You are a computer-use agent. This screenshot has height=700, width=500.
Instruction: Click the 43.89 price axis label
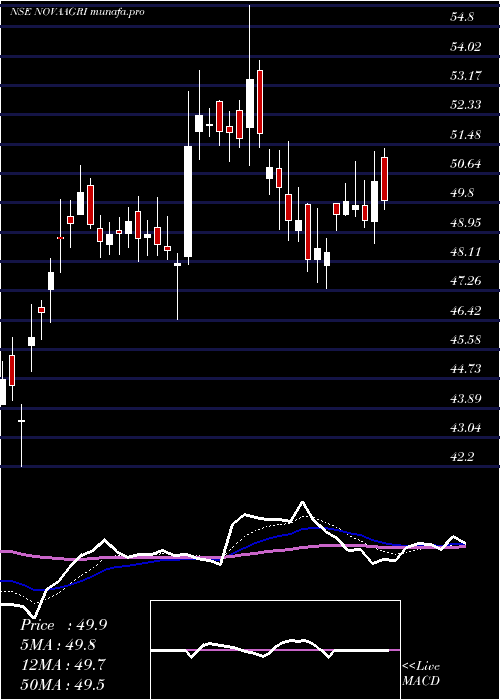(x=467, y=398)
